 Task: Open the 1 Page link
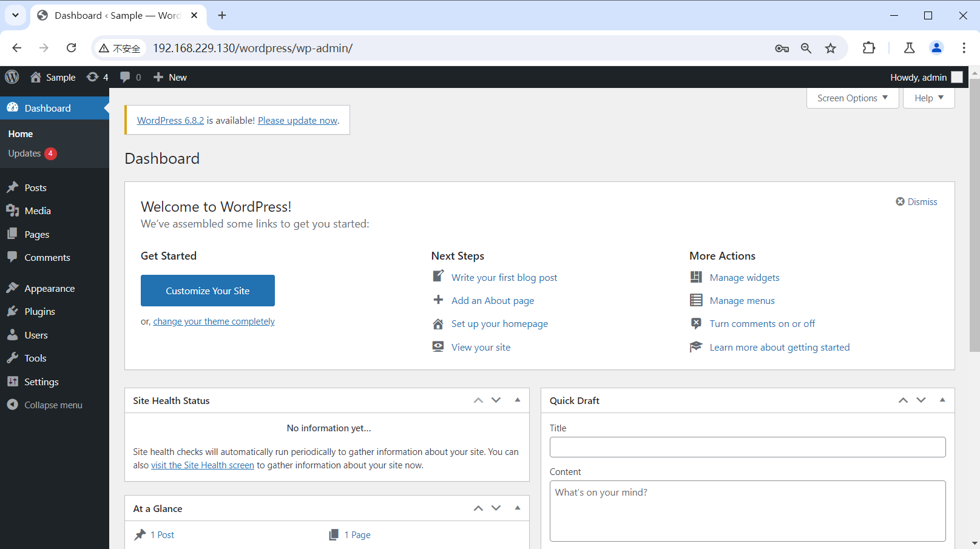[357, 534]
